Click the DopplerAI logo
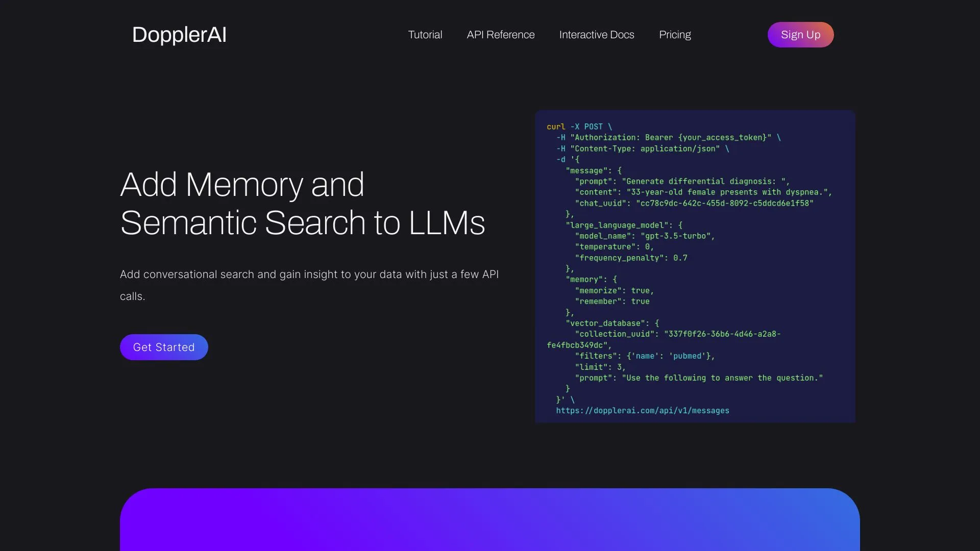 point(179,35)
